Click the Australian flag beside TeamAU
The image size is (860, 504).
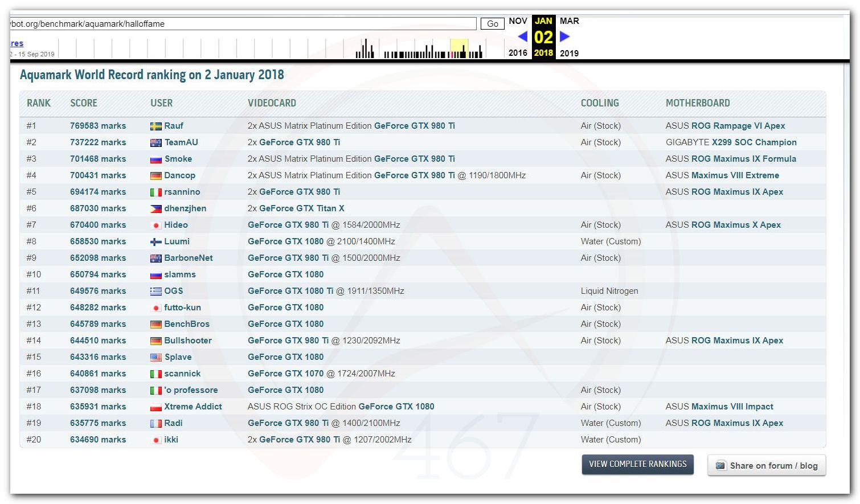click(155, 143)
